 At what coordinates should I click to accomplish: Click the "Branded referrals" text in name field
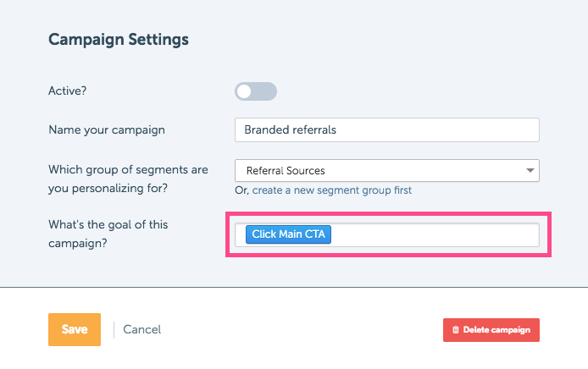point(291,130)
